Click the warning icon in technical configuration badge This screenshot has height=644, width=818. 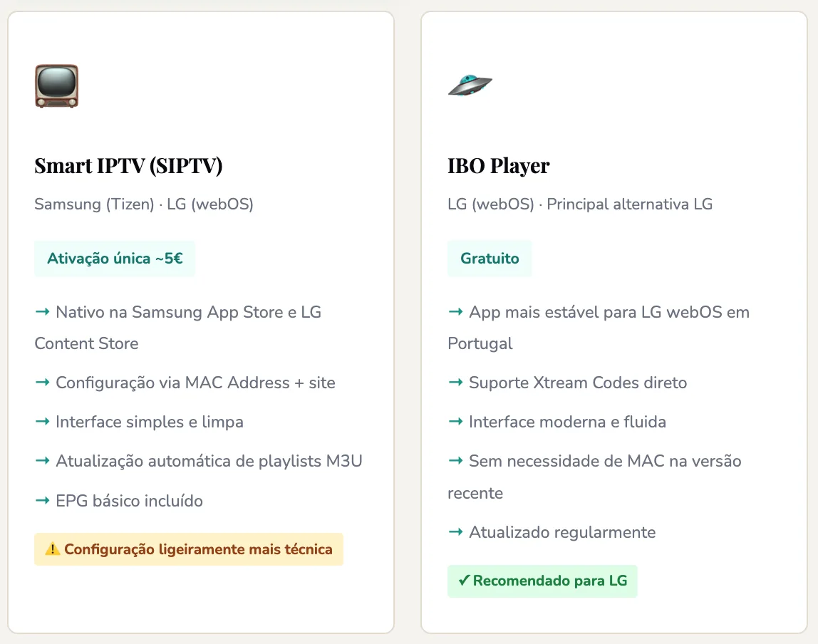(53, 549)
